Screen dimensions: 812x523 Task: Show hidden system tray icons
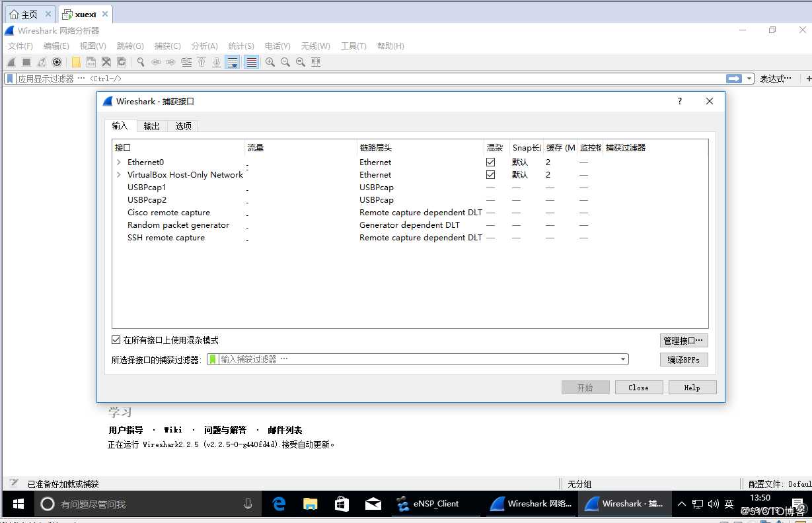pyautogui.click(x=682, y=504)
